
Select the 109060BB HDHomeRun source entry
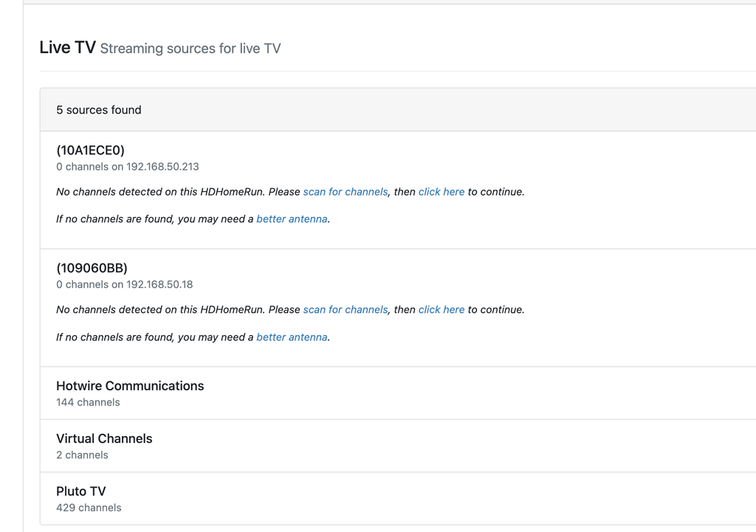pyautogui.click(x=91, y=268)
